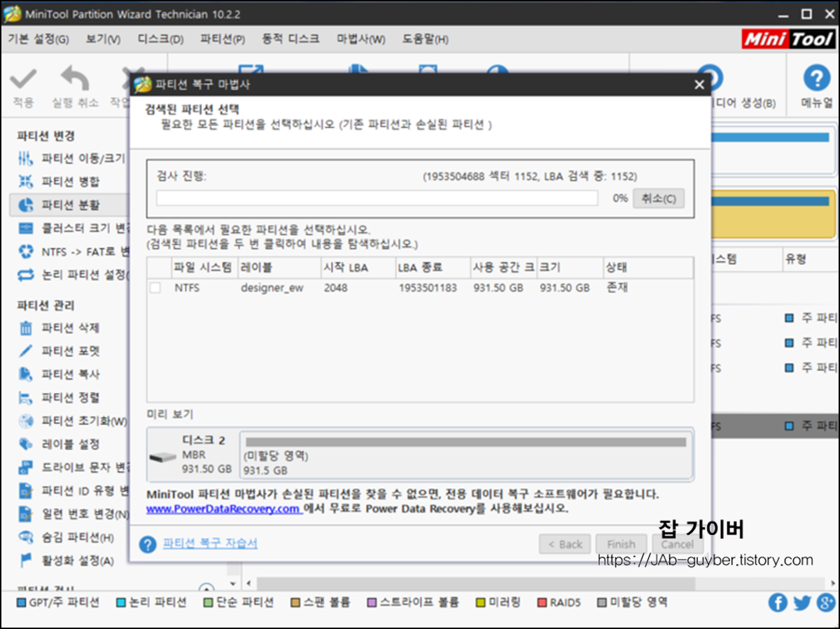This screenshot has width=840, height=629.
Task: Click the Finish button in wizard
Action: [622, 544]
